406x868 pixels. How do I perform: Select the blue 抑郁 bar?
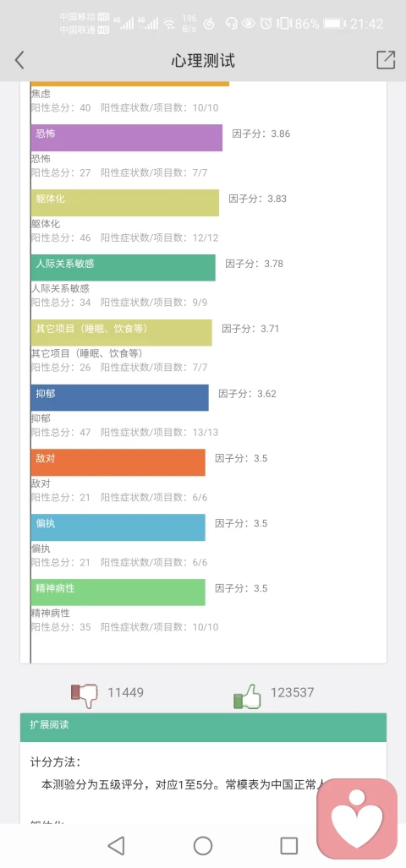click(x=119, y=397)
